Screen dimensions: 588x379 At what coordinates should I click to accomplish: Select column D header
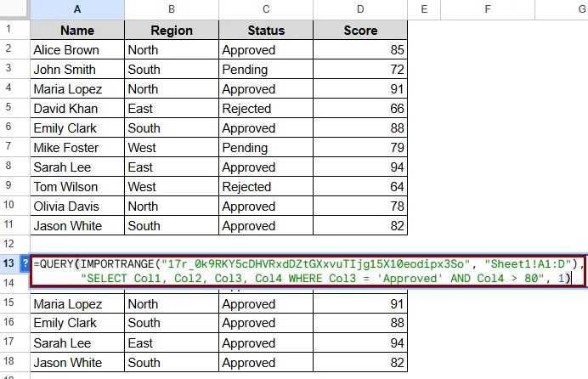(x=360, y=9)
